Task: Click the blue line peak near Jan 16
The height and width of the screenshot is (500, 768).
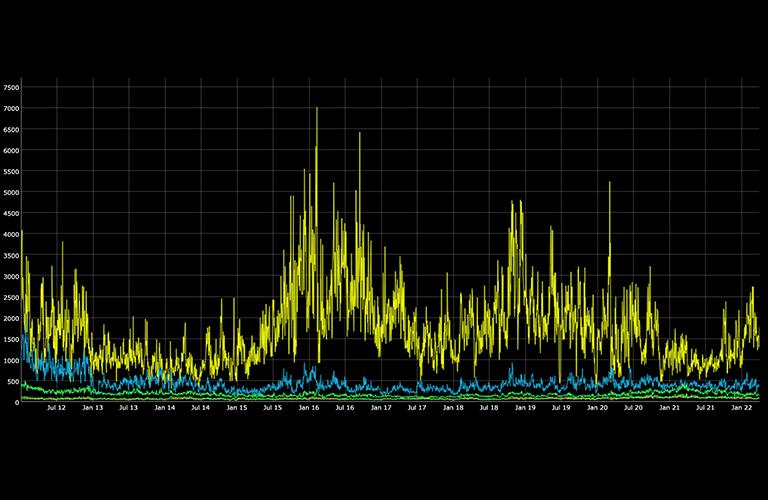Action: (x=309, y=367)
